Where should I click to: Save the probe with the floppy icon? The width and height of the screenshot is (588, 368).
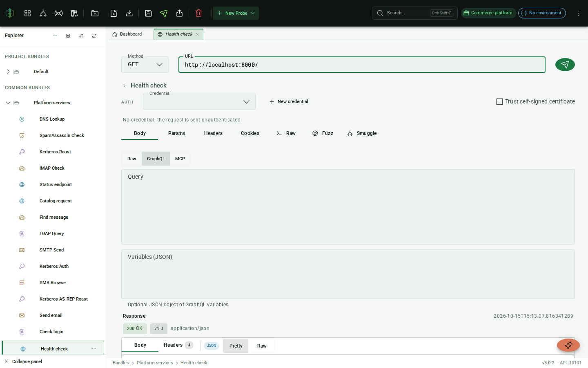(148, 13)
